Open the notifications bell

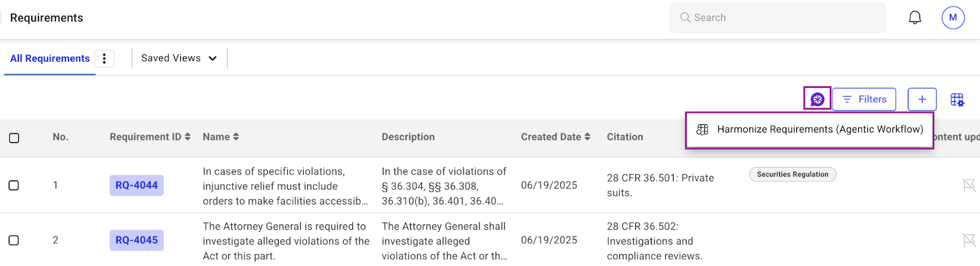[914, 18]
